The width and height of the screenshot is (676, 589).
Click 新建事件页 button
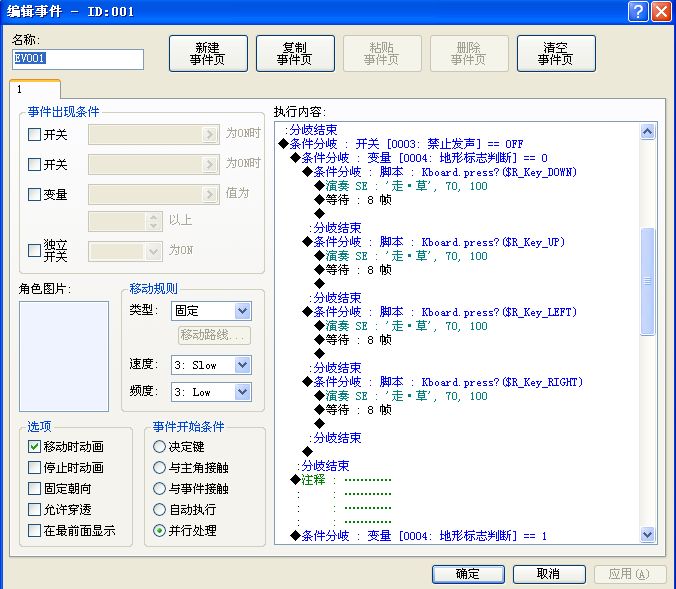click(208, 53)
